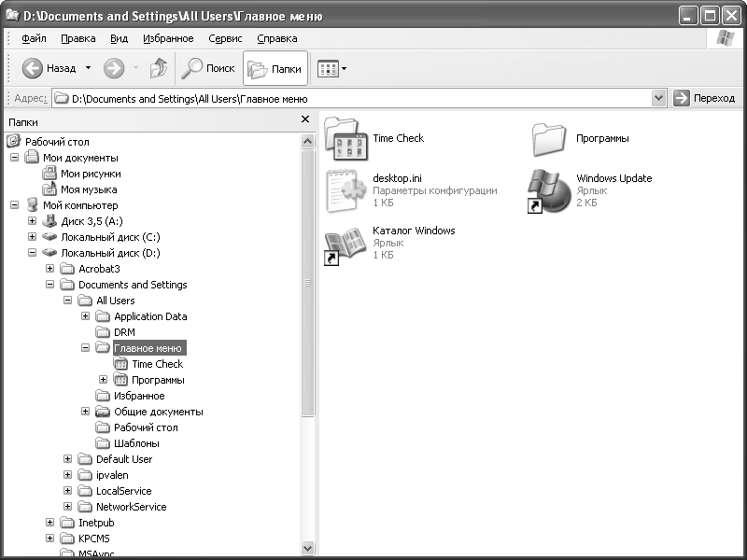Click the Диск 3,5 (A:) floppy icon
The height and width of the screenshot is (560, 747).
pyautogui.click(x=49, y=220)
